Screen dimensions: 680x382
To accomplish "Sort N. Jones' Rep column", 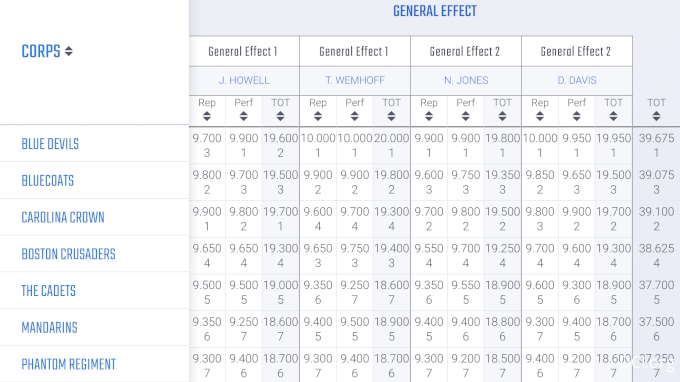I will point(429,116).
